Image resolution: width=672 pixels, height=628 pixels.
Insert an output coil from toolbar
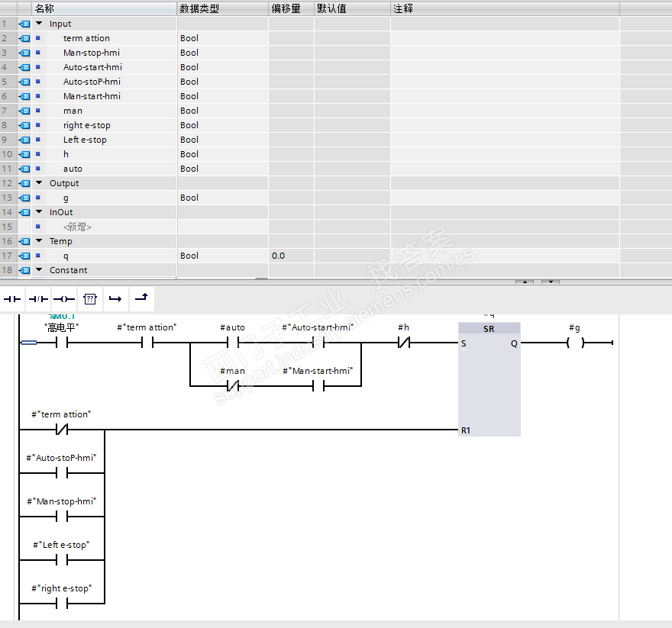point(64,299)
